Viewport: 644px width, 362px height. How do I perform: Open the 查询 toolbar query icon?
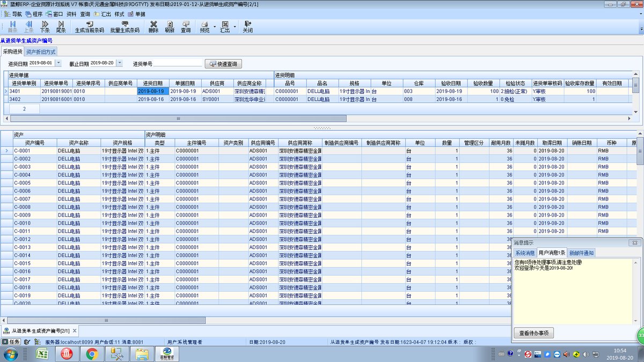[x=186, y=27]
